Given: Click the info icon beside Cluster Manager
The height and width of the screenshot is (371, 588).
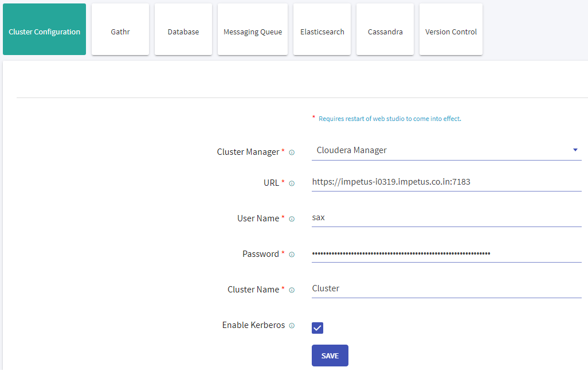Looking at the screenshot, I should (292, 152).
